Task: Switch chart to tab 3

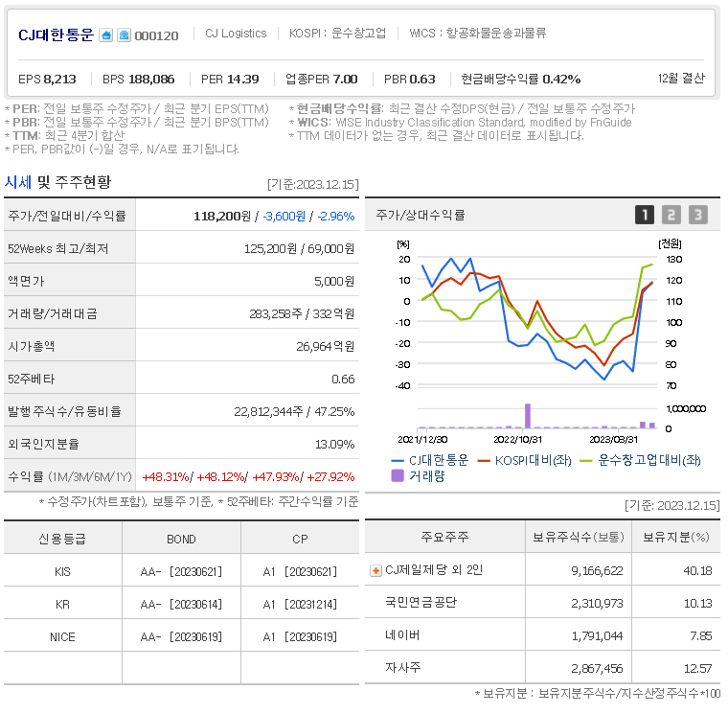Action: [697, 215]
